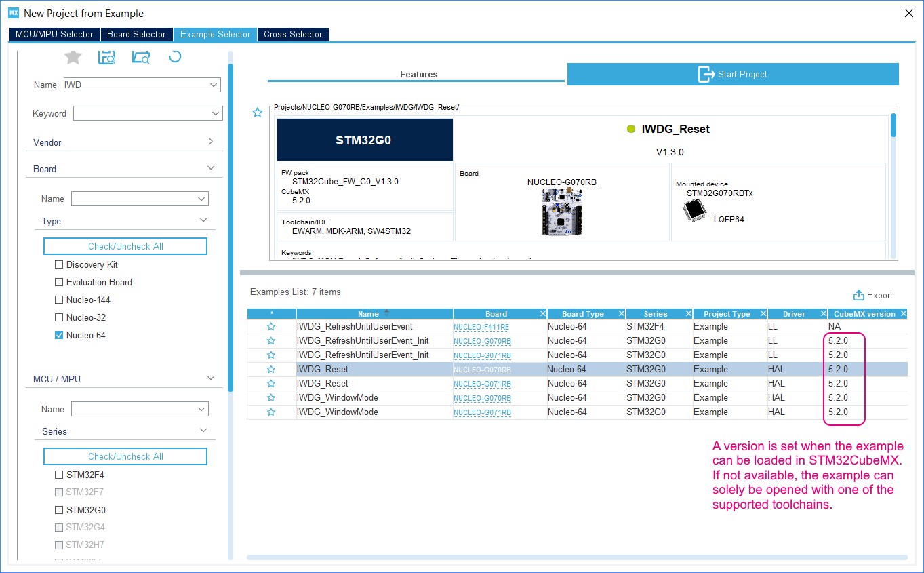Favorite the IWDG_WindowMode NUCLEO-G070RB row star
Viewport: 924px width, 573px height.
pos(271,398)
